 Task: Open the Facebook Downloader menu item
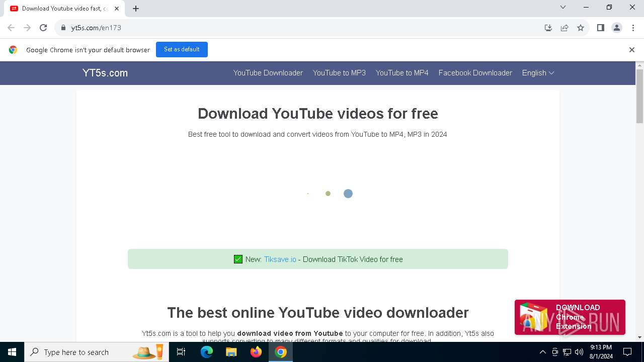[475, 73]
